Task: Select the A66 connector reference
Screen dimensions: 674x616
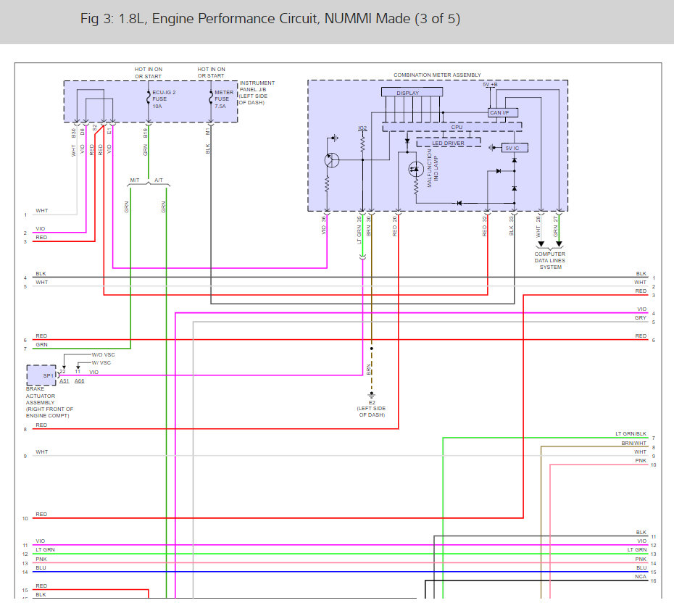Action: (x=80, y=381)
